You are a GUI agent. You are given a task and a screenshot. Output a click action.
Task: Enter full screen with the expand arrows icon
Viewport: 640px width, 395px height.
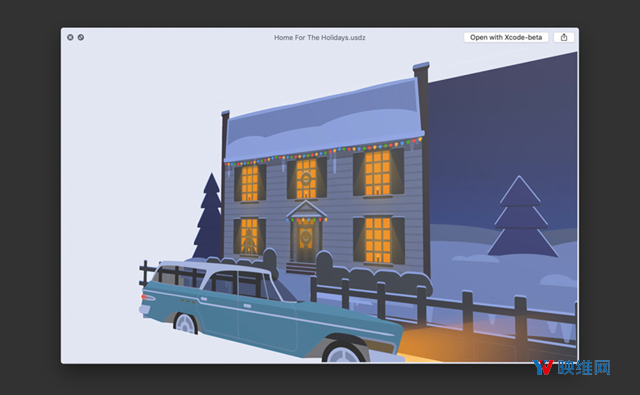coord(81,37)
